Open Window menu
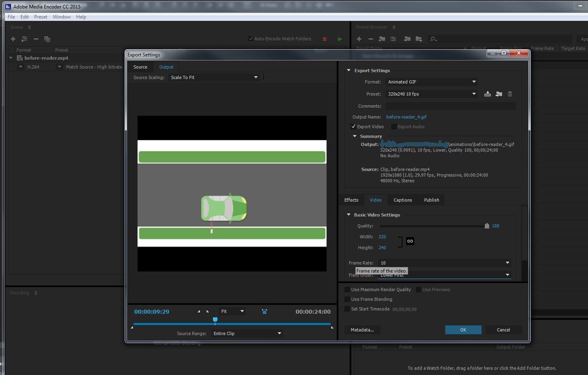 pos(62,17)
